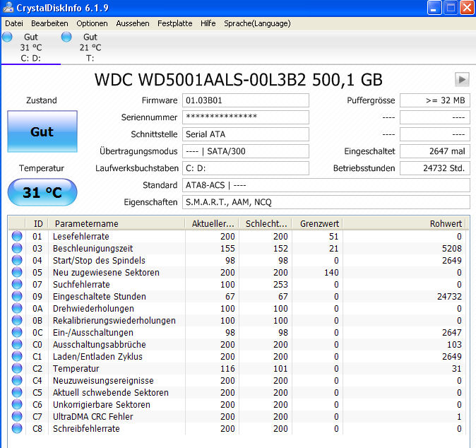This screenshot has height=448, width=476.
Task: Click the 31 °C temperature button
Action: pos(42,192)
